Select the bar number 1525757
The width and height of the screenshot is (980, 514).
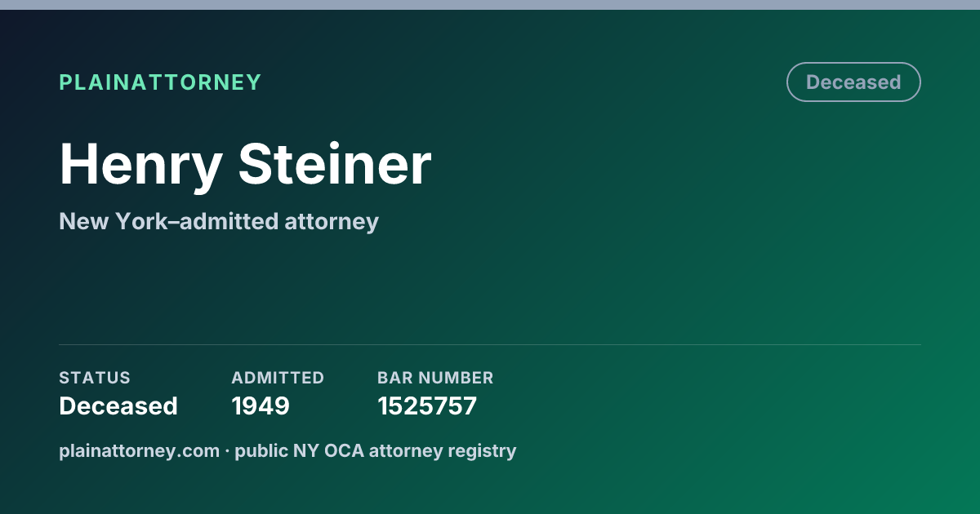[427, 406]
